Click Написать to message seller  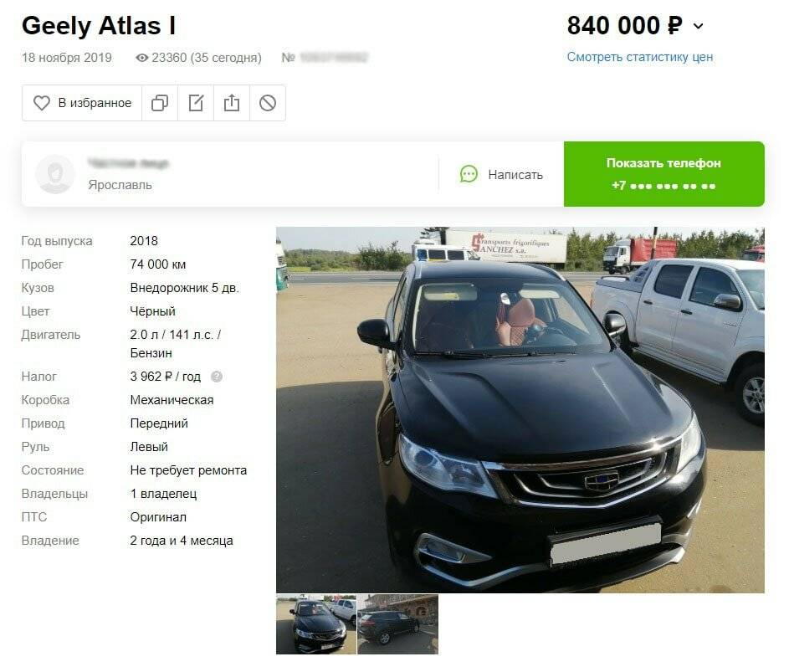(515, 175)
